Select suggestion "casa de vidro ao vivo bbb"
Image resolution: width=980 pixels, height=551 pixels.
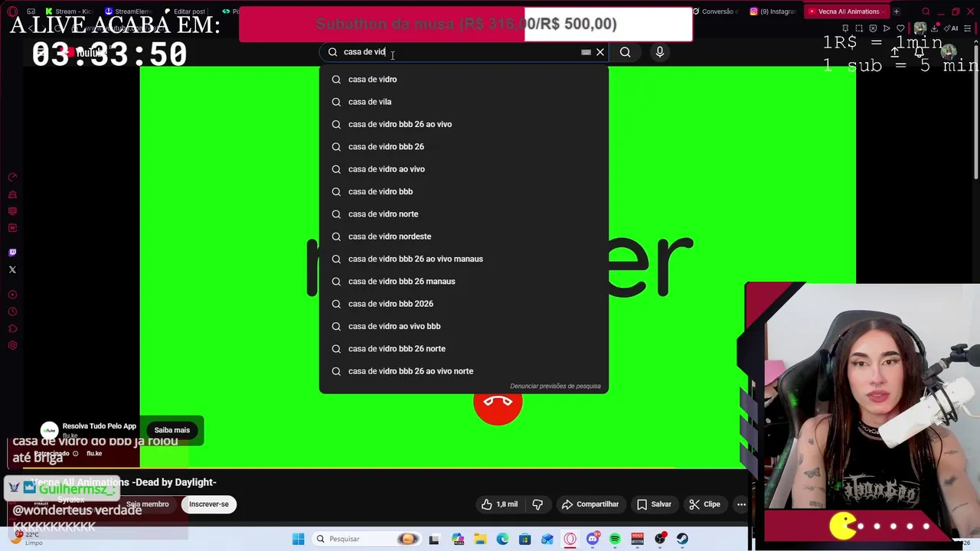[x=464, y=326]
